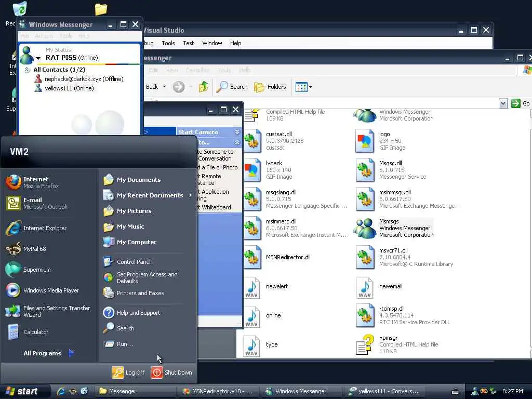The width and height of the screenshot is (532, 399).
Task: Click the Up folder toolbar icon
Action: click(203, 87)
